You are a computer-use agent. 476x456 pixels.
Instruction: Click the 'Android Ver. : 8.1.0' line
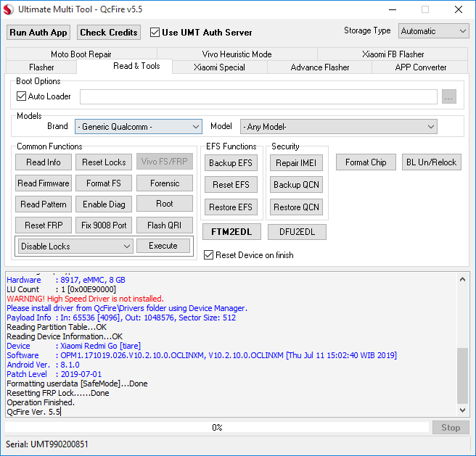43,365
